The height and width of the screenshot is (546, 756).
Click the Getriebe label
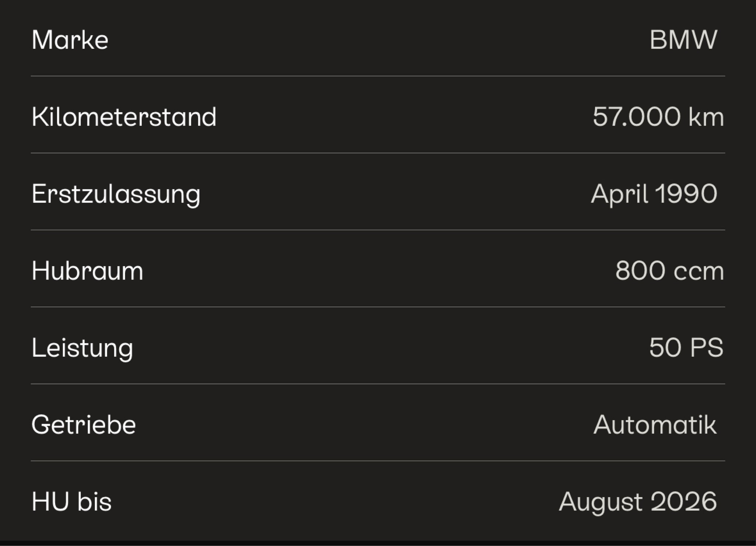point(84,425)
